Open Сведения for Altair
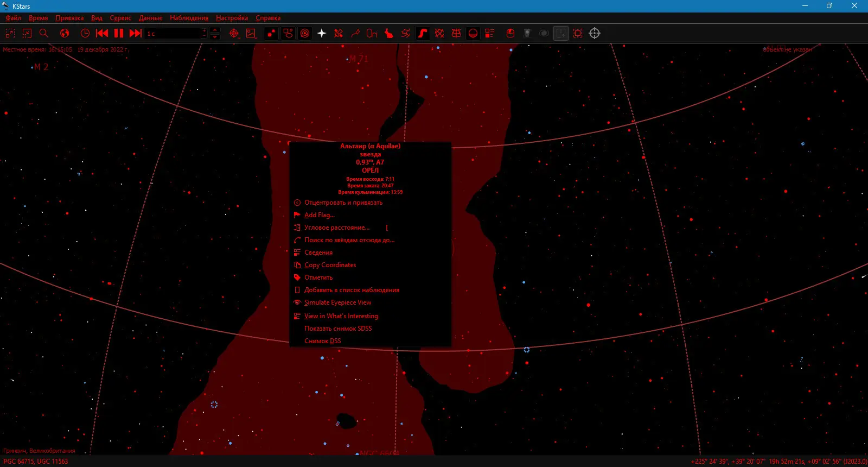 [370, 253]
